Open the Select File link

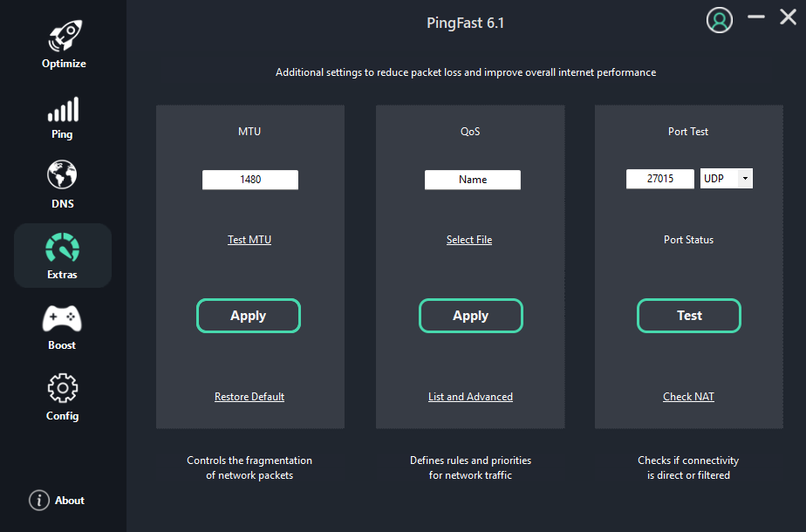tap(469, 240)
